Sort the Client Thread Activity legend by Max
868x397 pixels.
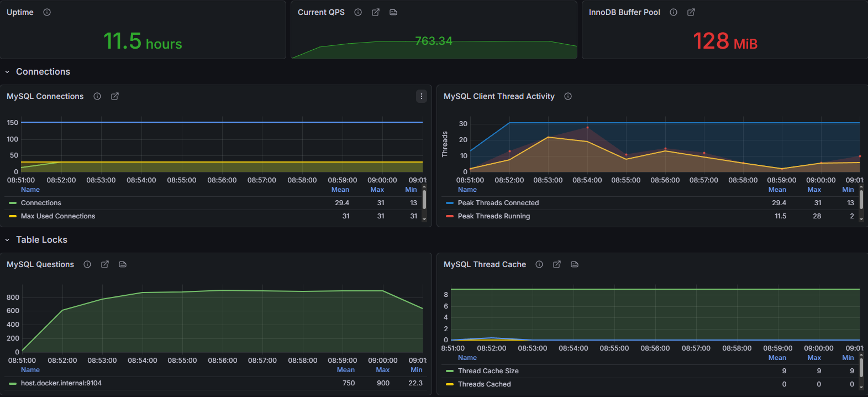[814, 190]
